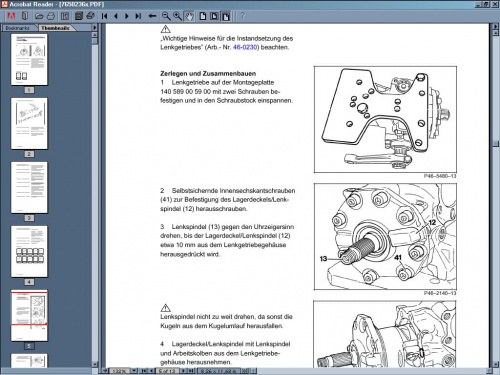The width and height of the screenshot is (500, 375).
Task: Open the navigation pane menu arrow
Action: tap(95, 28)
